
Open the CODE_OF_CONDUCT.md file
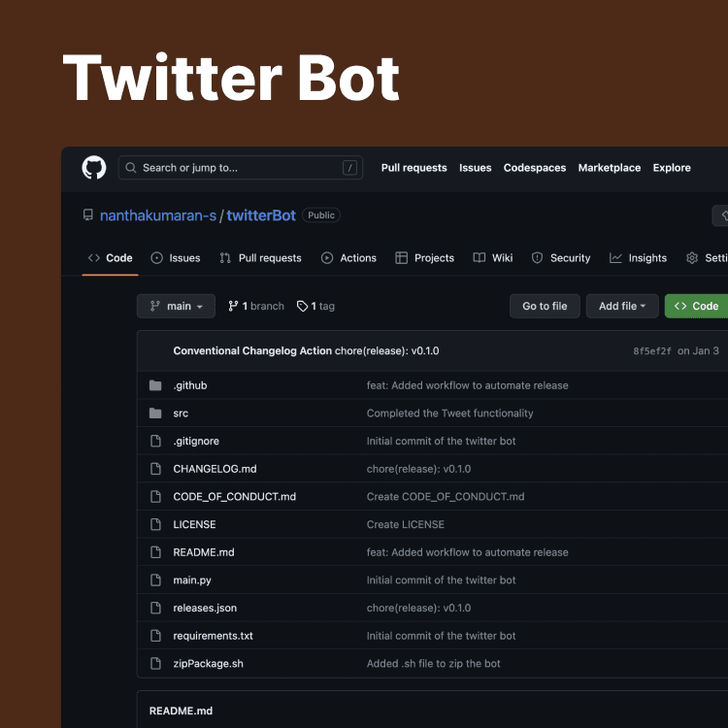235,497
